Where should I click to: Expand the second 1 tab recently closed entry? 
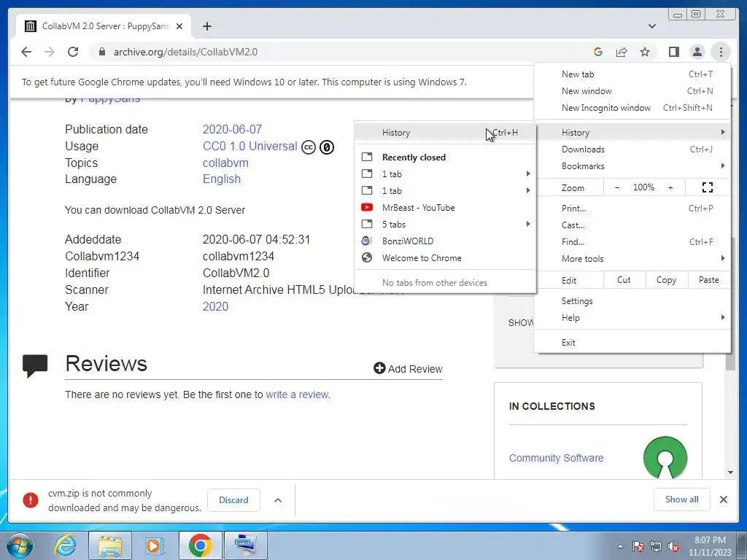[446, 190]
